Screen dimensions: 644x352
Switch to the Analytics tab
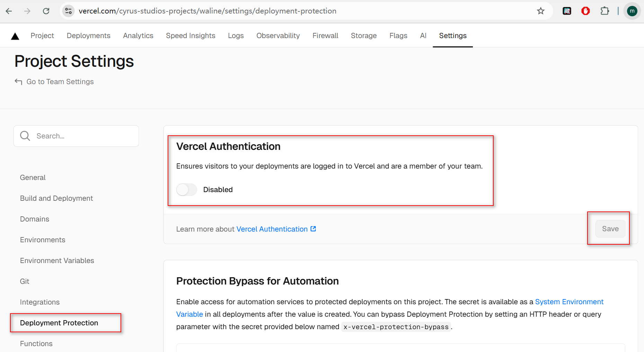138,36
